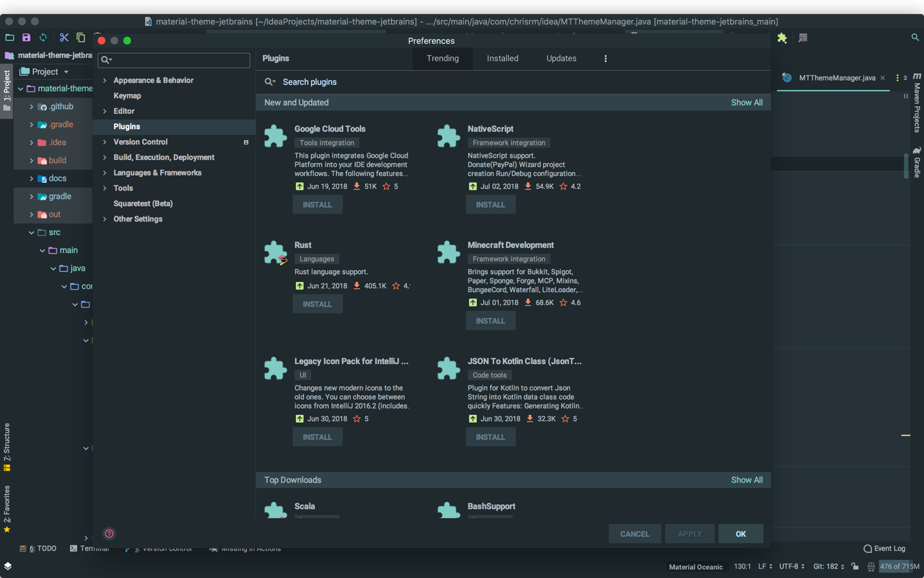Click the inspector hector icon in status bar

point(871,566)
